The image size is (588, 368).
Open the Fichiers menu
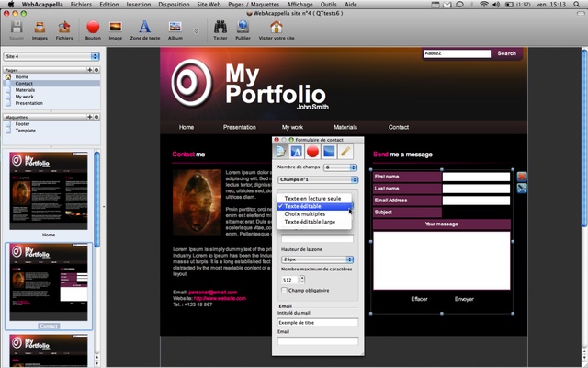tap(81, 5)
